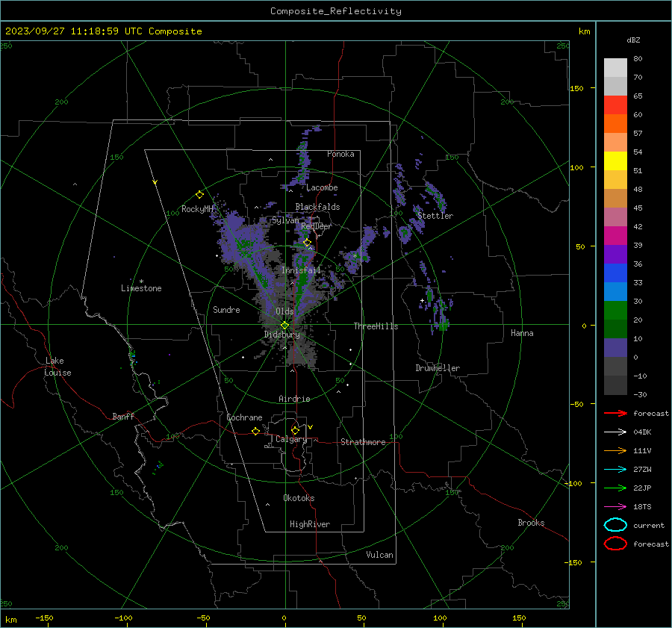The image size is (672, 628).
Task: Select the cyan 27ZW arrow icon
Action: point(615,470)
